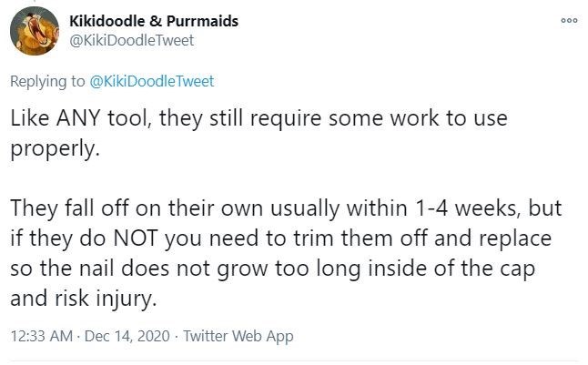The height and width of the screenshot is (365, 588).
Task: Click the '1-4 weeks' text in tweet
Action: 468,208
